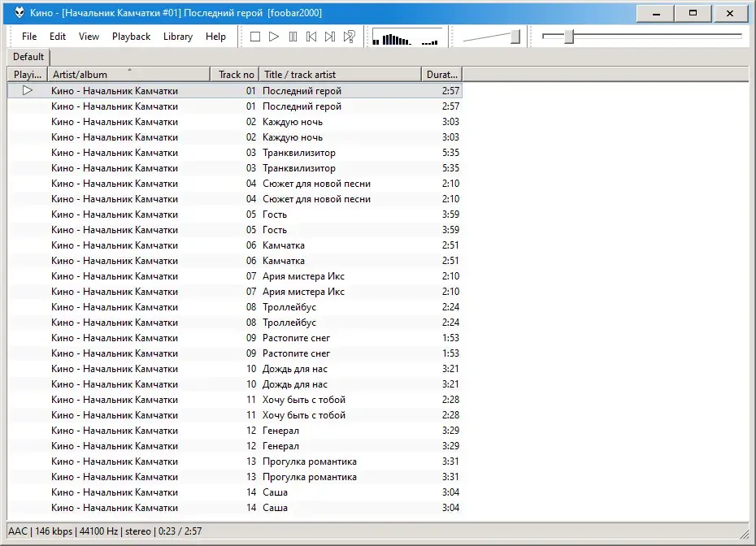The image size is (756, 546).
Task: Sort by the Playing column header
Action: tap(28, 74)
